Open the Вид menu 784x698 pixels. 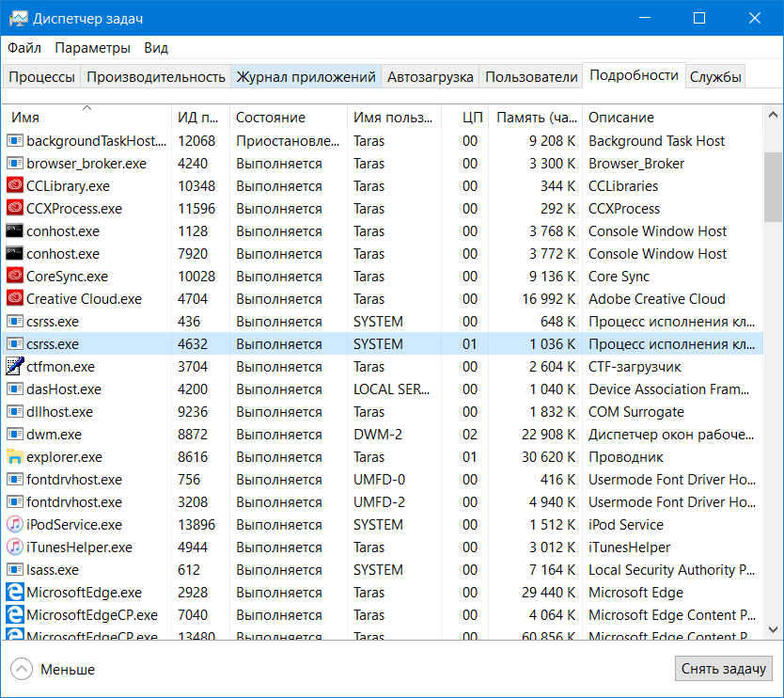[x=156, y=48]
